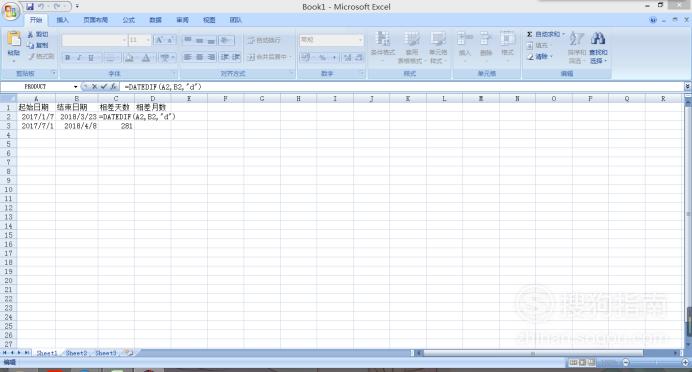Toggle Align Text Left

[188, 57]
